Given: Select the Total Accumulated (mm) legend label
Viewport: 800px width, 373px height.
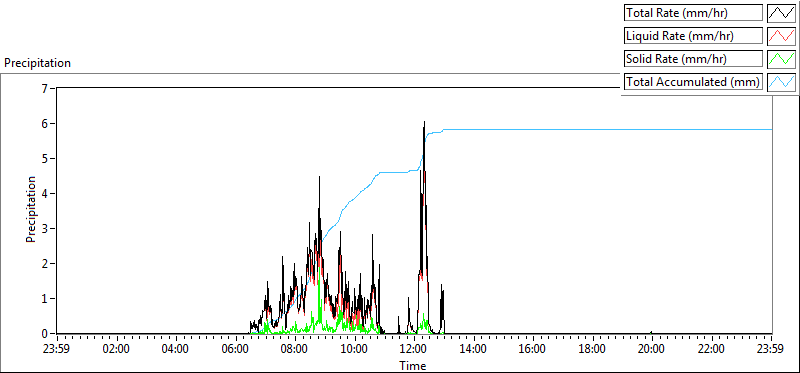Looking at the screenshot, I should point(693,82).
